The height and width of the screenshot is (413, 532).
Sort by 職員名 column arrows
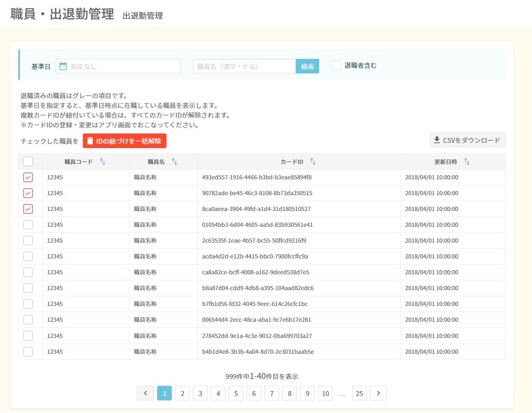point(175,161)
